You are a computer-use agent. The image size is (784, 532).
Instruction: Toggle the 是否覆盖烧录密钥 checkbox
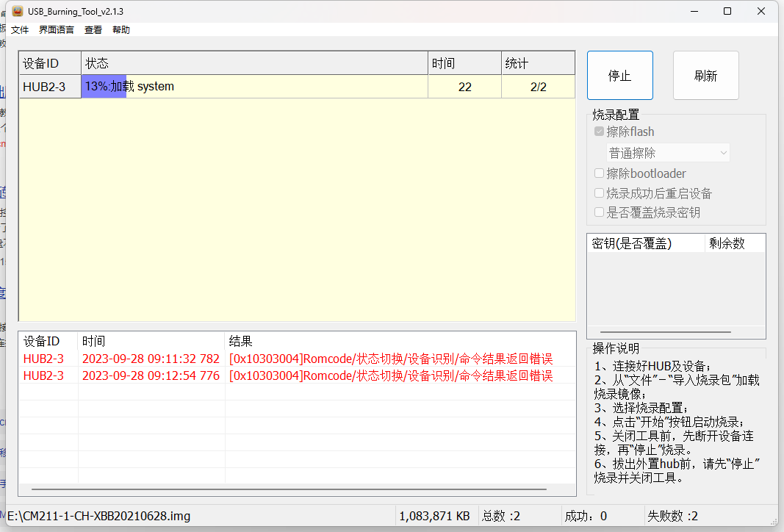coord(599,212)
